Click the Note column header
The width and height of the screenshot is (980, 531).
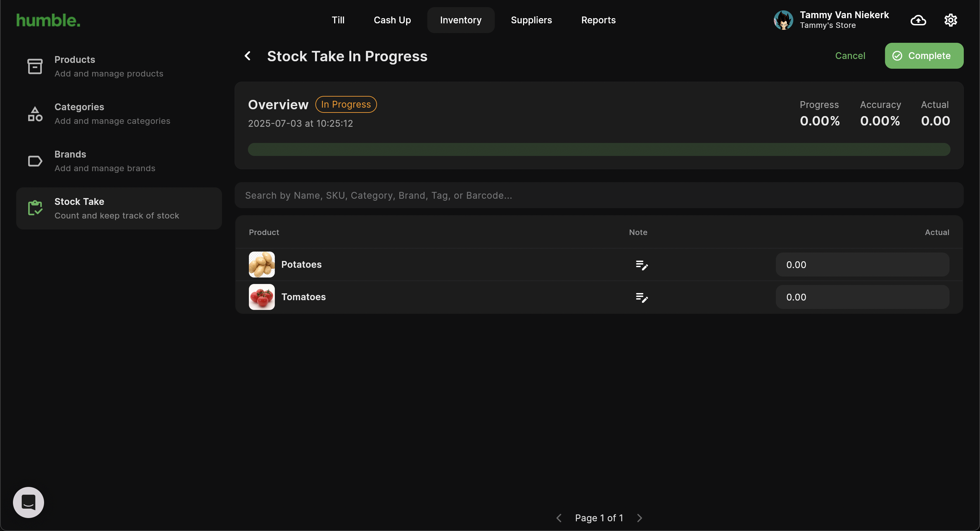pyautogui.click(x=638, y=232)
